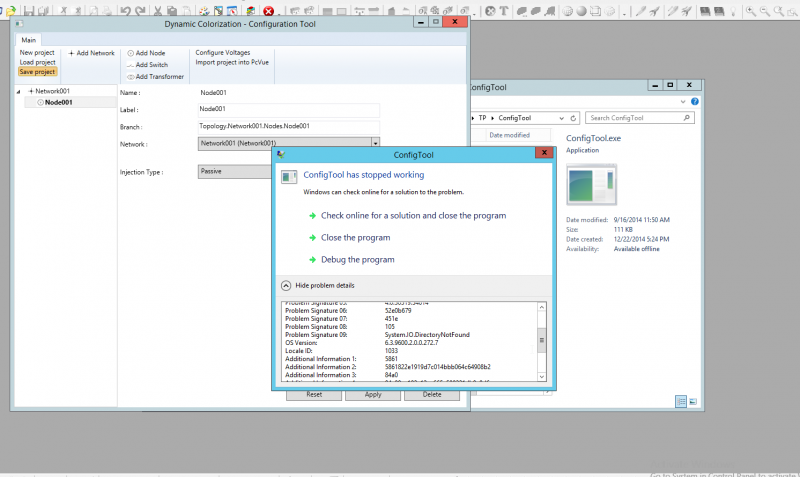Switch Explorer to large icons view toggle
This screenshot has width=800, height=477.
click(693, 401)
